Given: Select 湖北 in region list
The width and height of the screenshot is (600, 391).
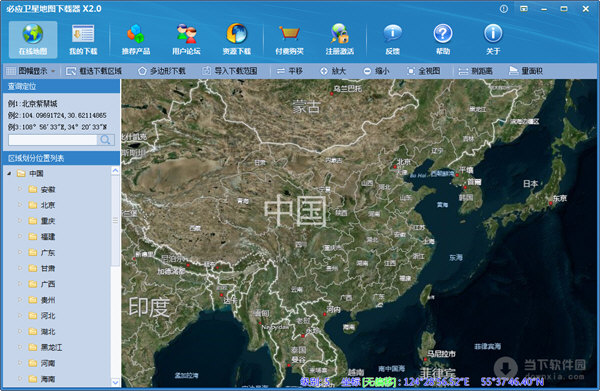Looking at the screenshot, I should click(48, 332).
